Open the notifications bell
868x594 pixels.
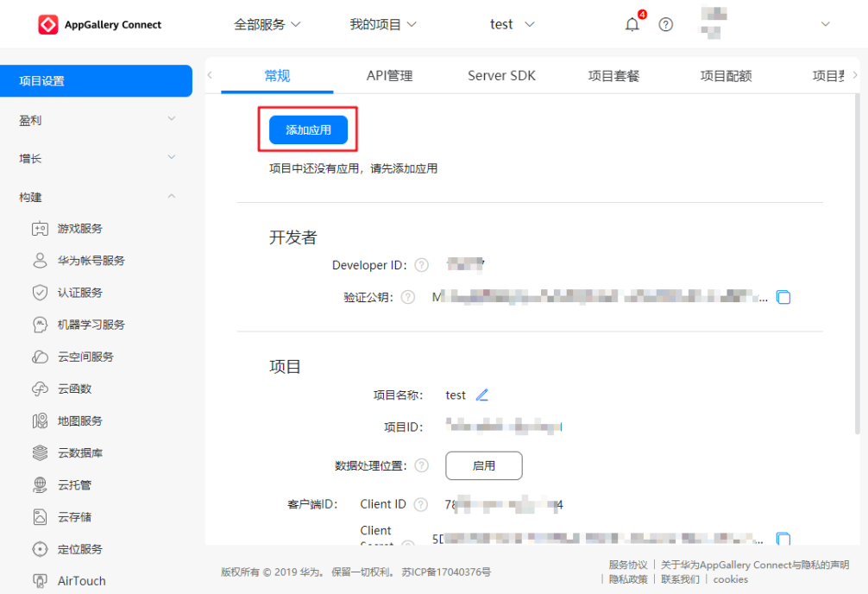(632, 24)
